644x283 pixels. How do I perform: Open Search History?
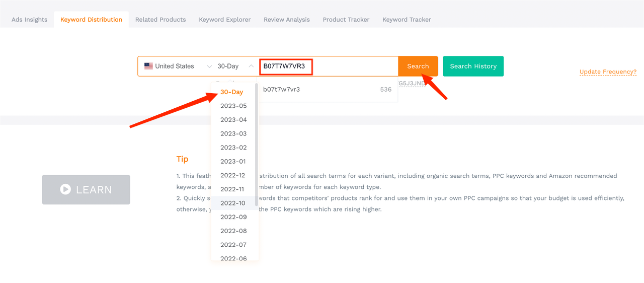[473, 66]
